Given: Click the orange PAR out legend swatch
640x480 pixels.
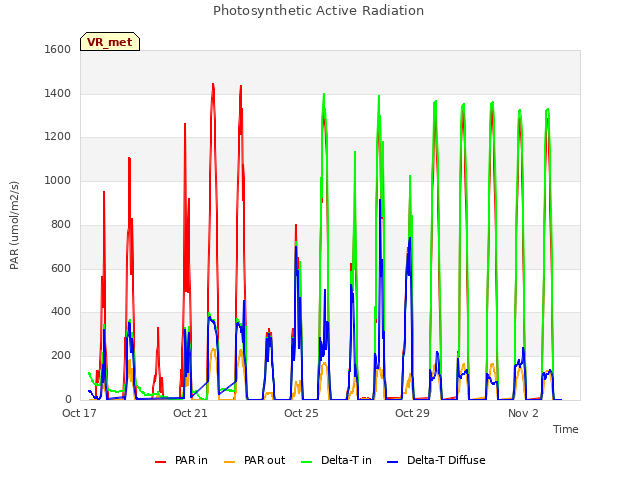Looking at the screenshot, I should (230, 462).
